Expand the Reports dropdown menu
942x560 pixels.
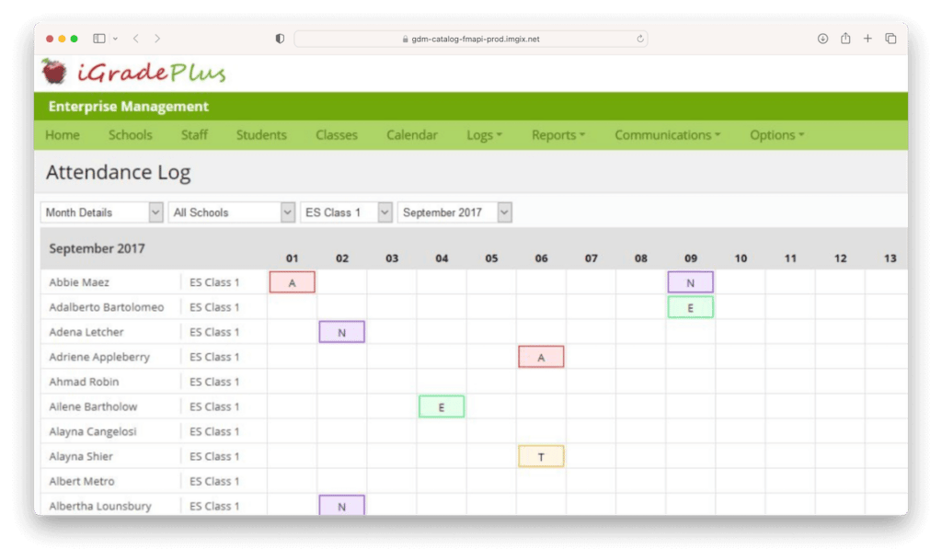[558, 135]
